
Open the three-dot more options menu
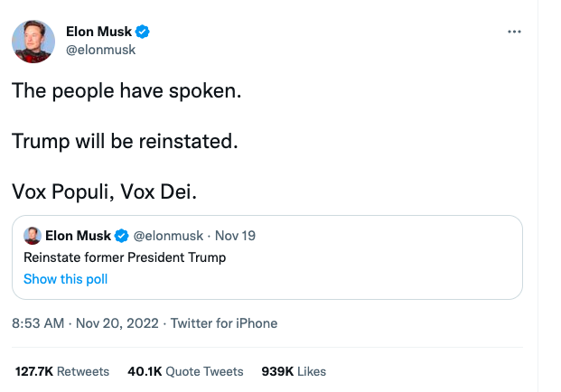click(x=515, y=32)
